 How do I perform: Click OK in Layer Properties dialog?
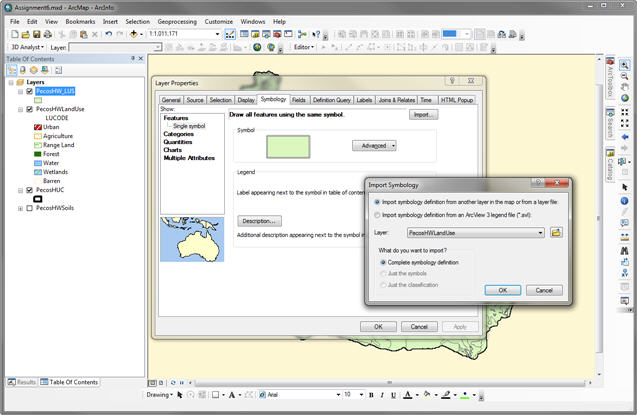point(378,326)
